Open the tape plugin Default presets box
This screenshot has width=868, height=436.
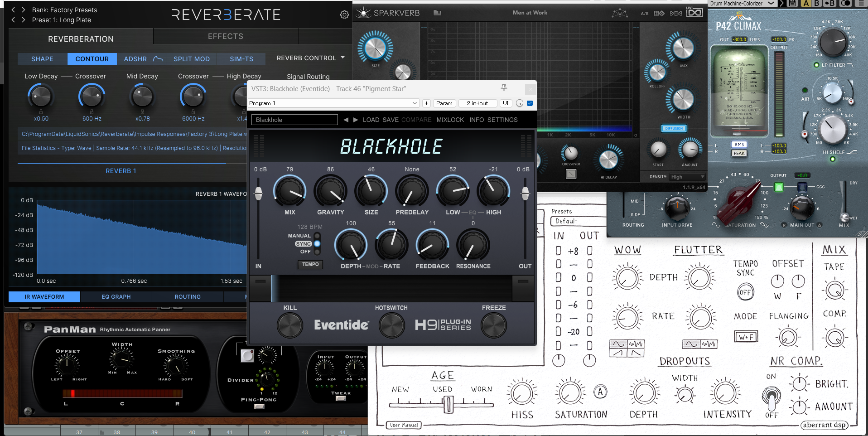click(579, 221)
